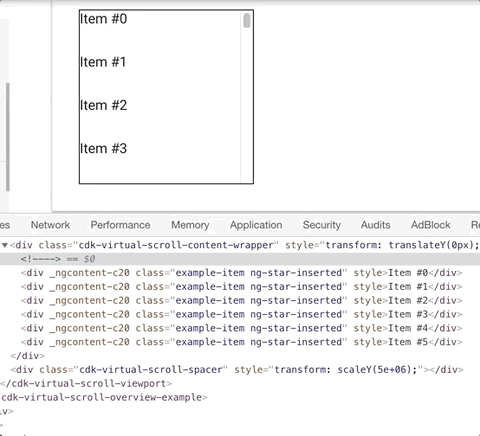Viewport: 480px width, 436px height.
Task: Select the Application tab
Action: pos(256,225)
